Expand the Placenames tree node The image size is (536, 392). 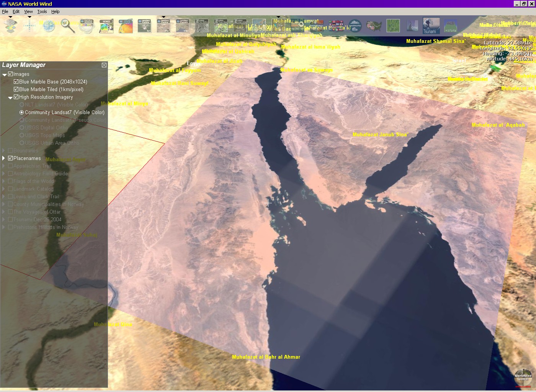[4, 158]
